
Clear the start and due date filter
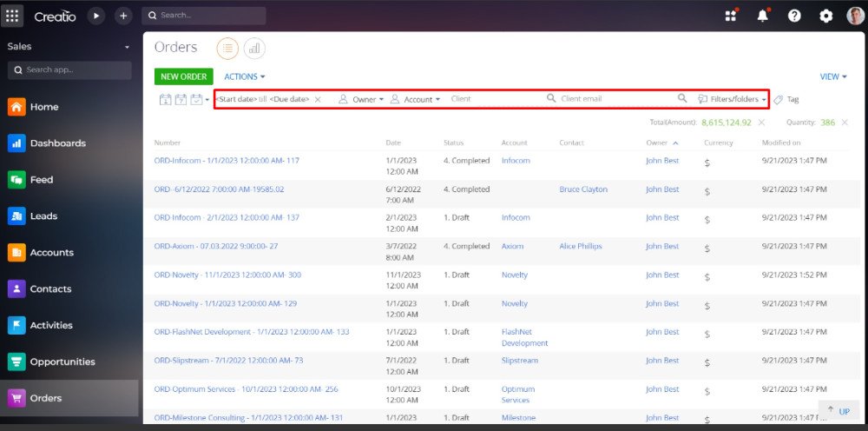[318, 99]
